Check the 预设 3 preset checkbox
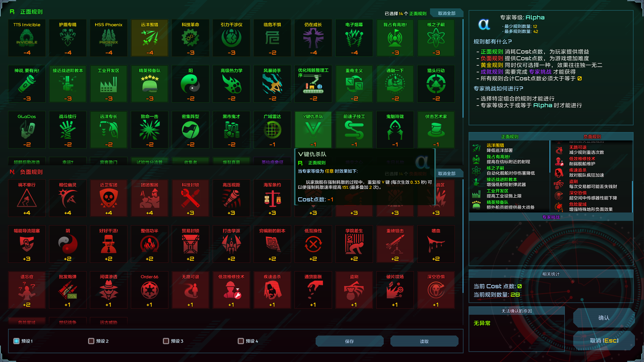The width and height of the screenshot is (644, 362). coord(166,341)
